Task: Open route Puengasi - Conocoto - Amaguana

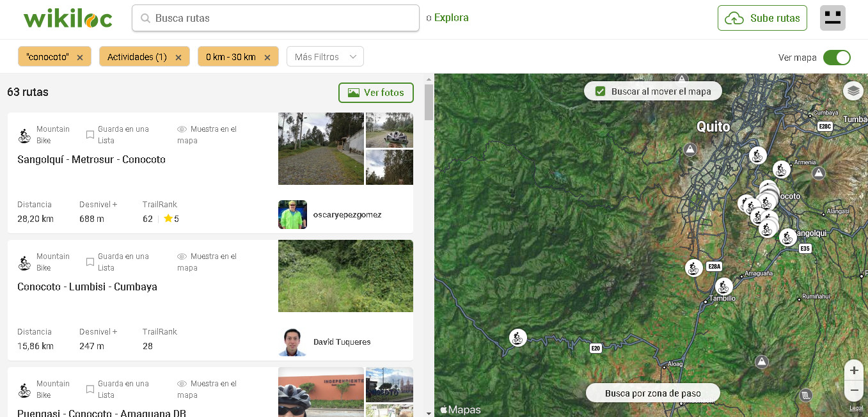Action: click(102, 413)
